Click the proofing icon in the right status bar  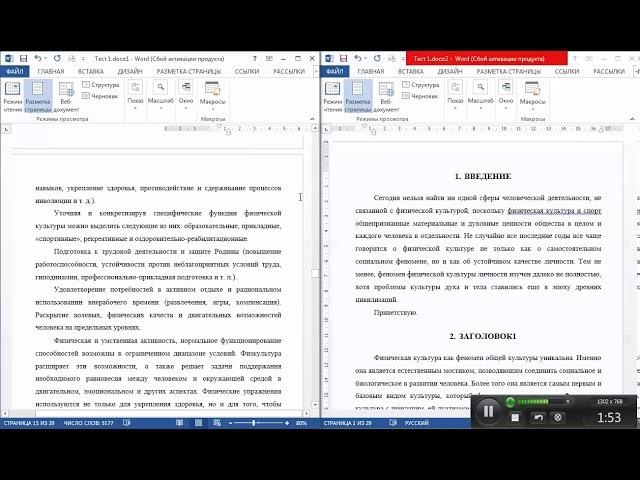(393, 423)
